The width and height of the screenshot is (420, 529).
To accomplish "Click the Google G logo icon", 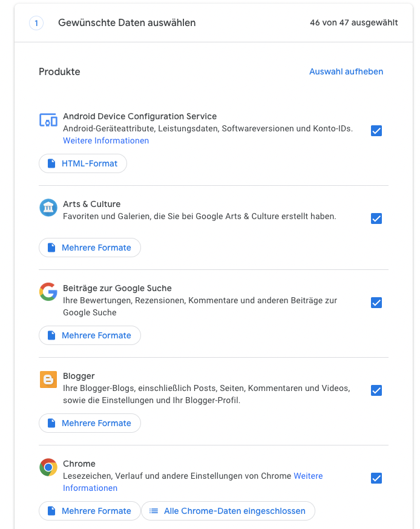I will (48, 292).
